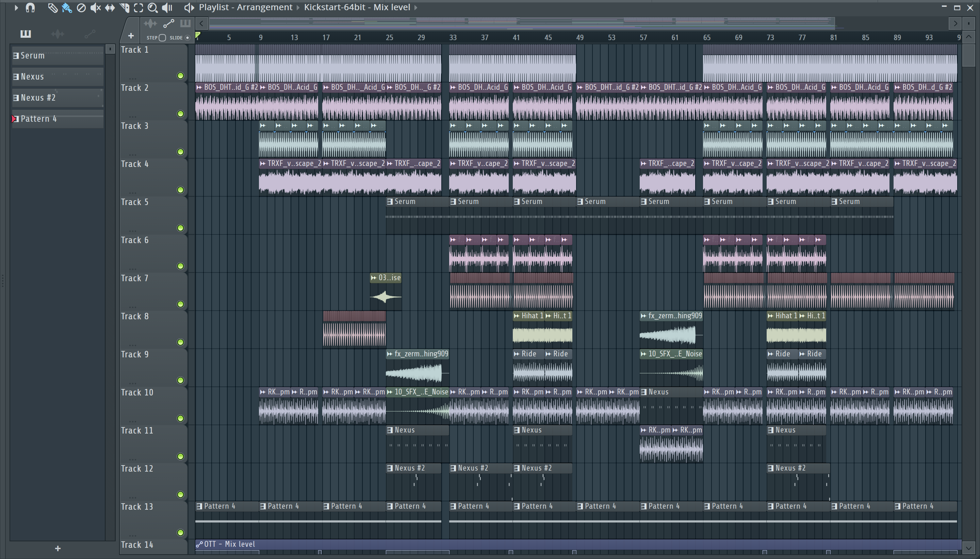Filter automation clips in track header toolbar

tap(169, 24)
